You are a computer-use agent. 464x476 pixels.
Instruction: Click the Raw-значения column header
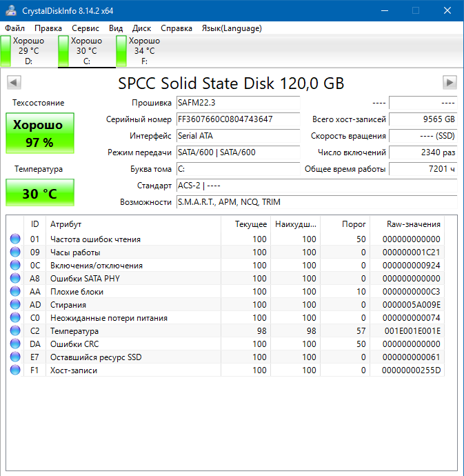click(414, 224)
